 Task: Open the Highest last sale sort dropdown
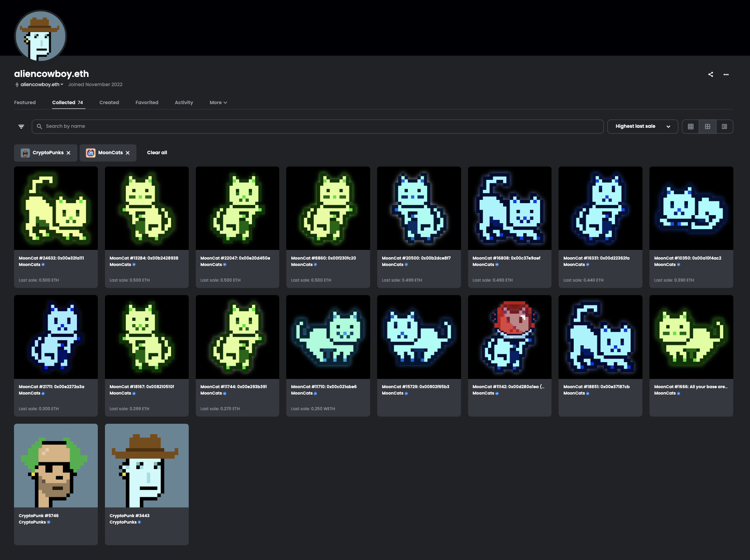(643, 127)
